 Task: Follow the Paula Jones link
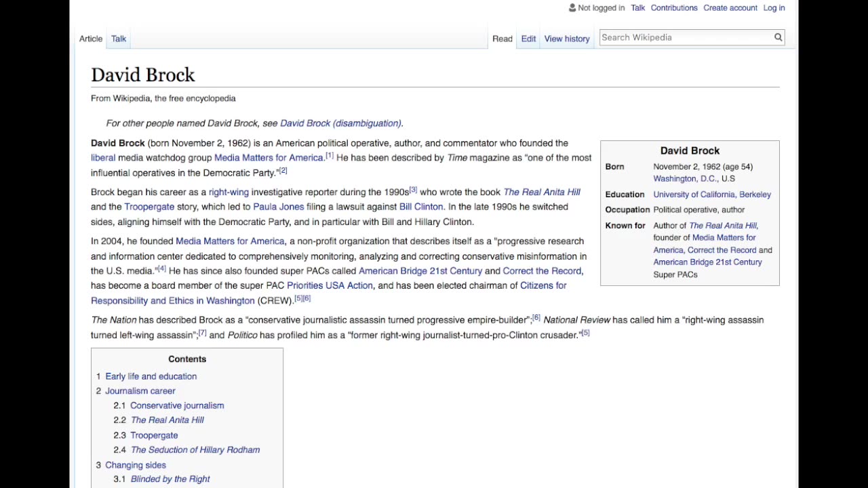click(278, 207)
